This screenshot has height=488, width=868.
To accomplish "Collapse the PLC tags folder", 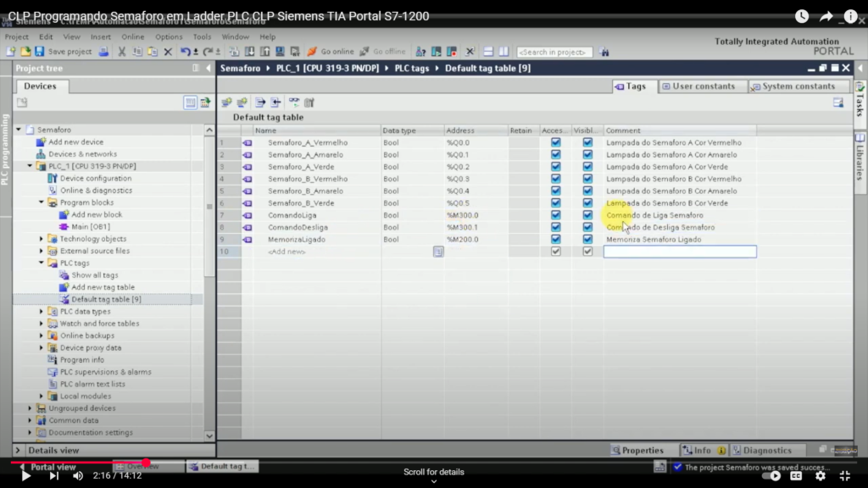I will pos(42,263).
